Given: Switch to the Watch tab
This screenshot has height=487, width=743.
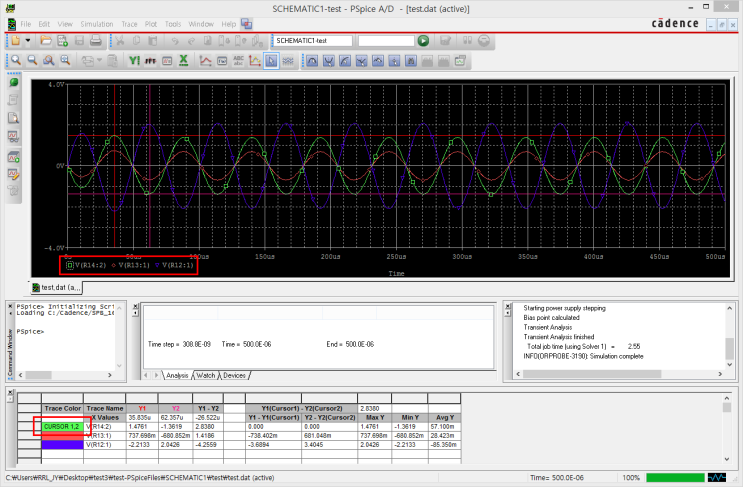Looking at the screenshot, I should pos(206,375).
